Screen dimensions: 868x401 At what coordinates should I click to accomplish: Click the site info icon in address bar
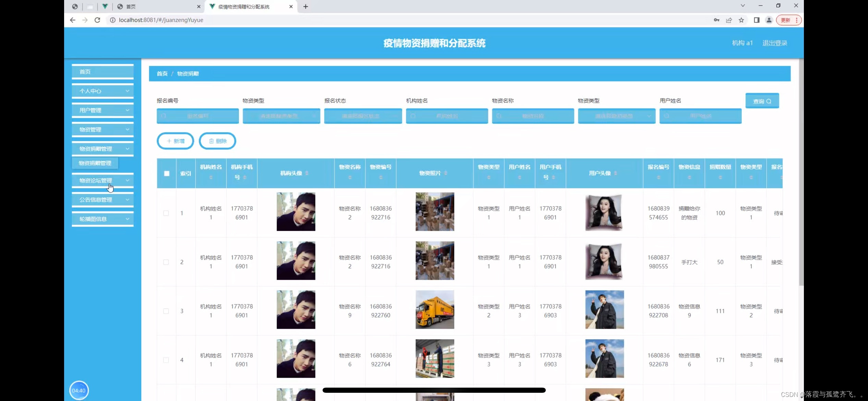[112, 20]
